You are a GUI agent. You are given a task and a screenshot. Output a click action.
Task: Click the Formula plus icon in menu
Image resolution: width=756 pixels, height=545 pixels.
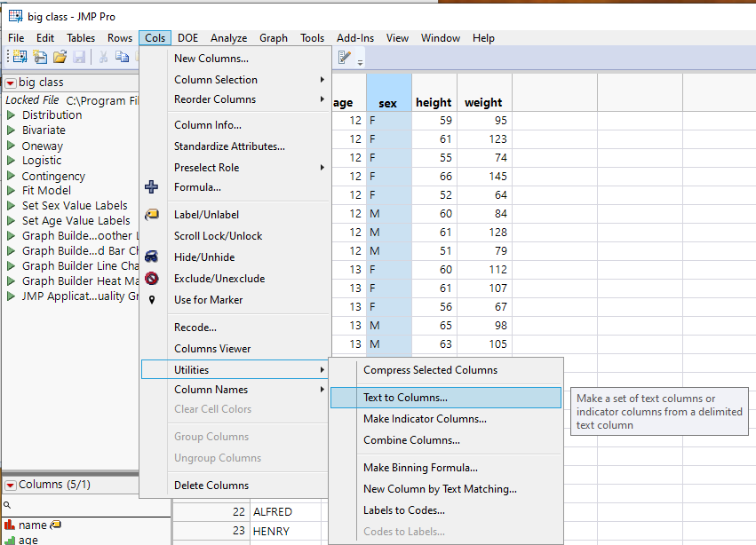tap(151, 187)
